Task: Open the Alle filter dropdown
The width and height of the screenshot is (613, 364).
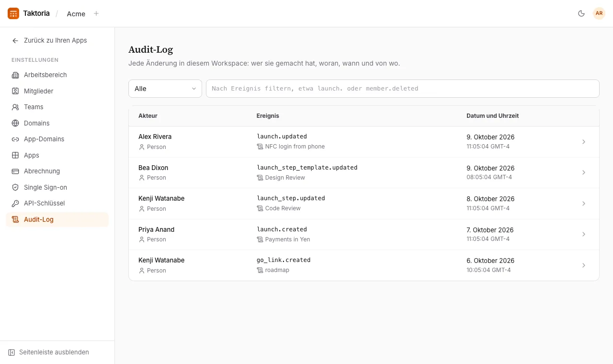Action: pyautogui.click(x=165, y=89)
